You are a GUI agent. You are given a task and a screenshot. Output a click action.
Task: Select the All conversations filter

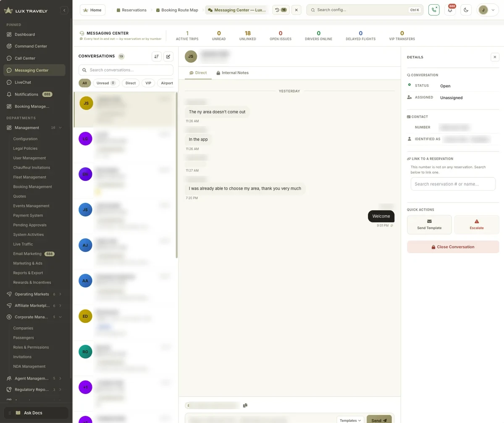pos(84,83)
